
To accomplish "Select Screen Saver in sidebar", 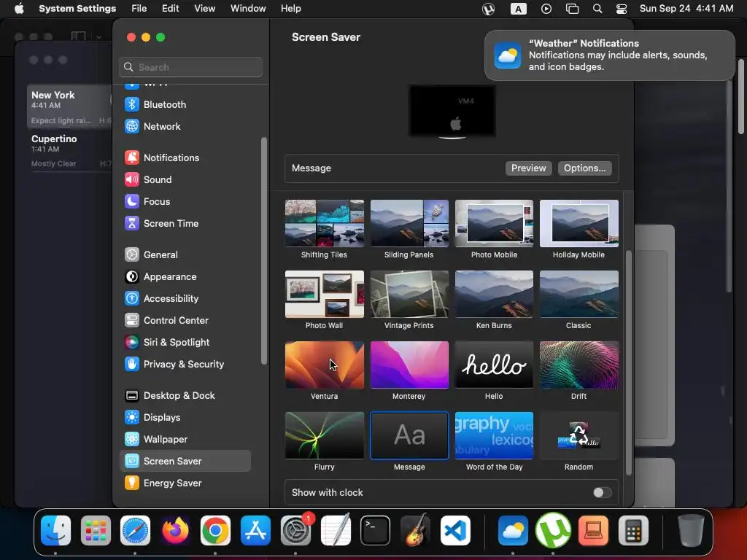I will 185,461.
